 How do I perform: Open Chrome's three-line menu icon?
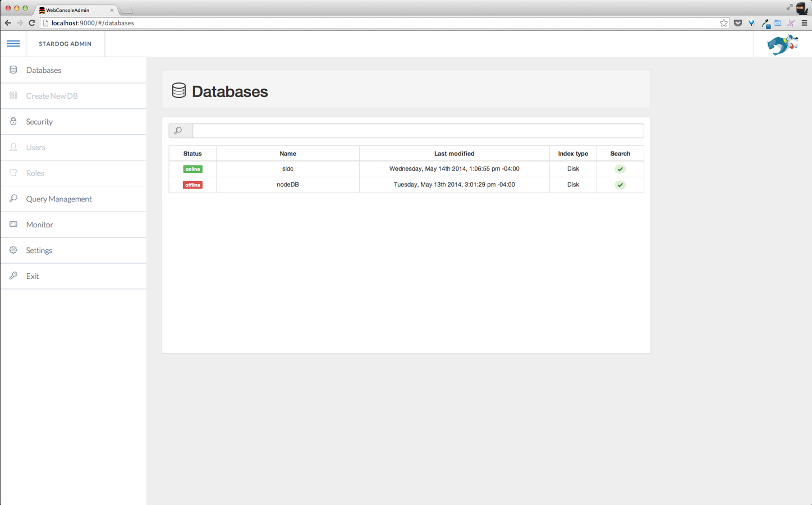[804, 23]
